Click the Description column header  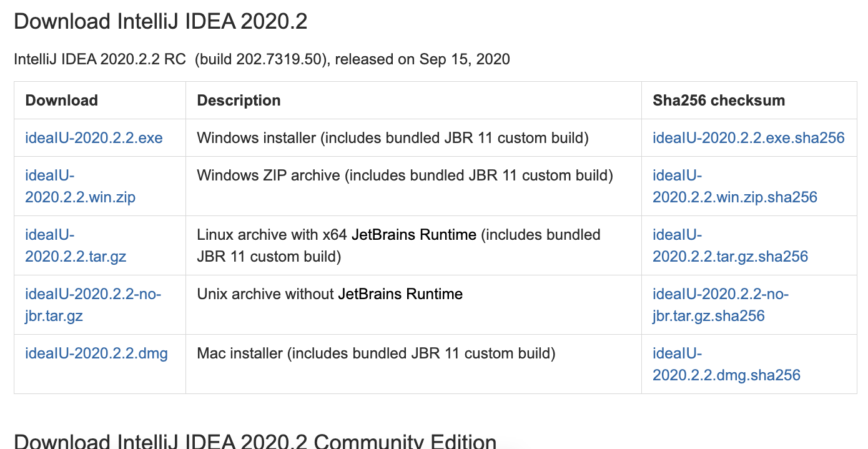point(239,101)
